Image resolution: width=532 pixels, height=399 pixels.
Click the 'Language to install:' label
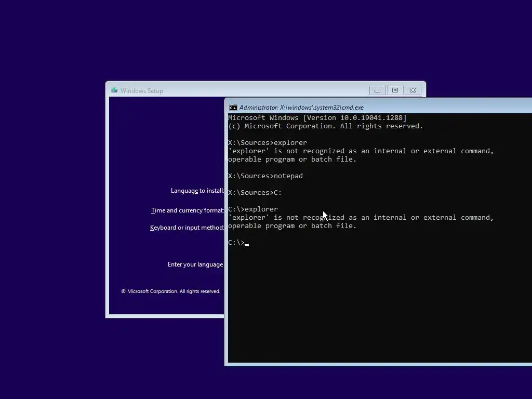pos(197,191)
